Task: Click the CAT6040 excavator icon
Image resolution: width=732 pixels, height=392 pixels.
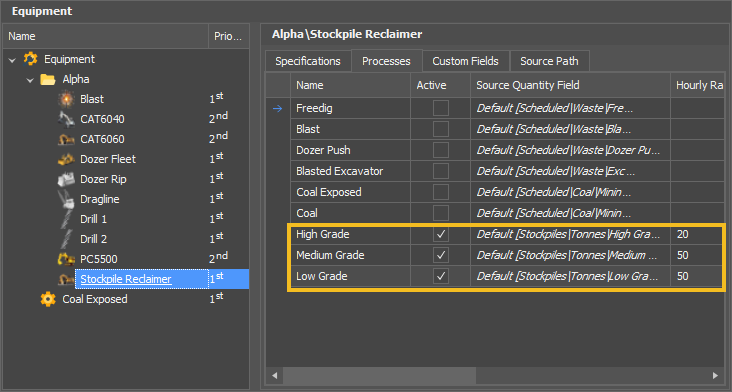Action: coord(66,119)
